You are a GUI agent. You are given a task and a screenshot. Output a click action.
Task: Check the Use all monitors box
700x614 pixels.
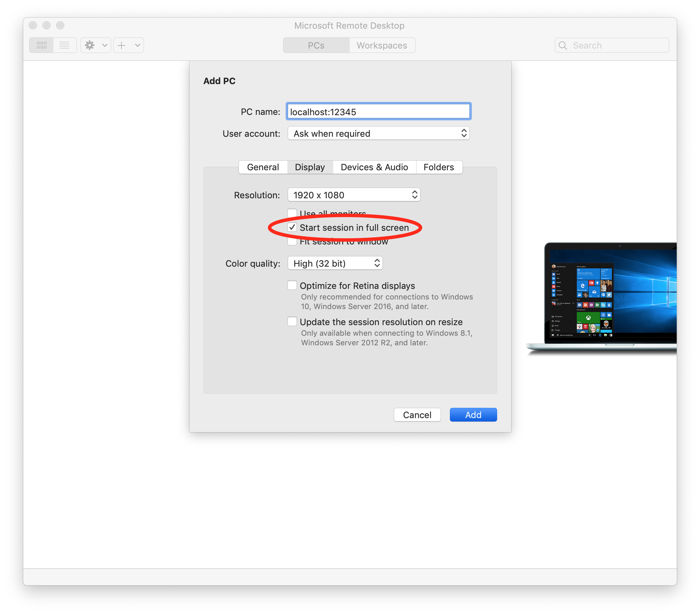(x=292, y=213)
